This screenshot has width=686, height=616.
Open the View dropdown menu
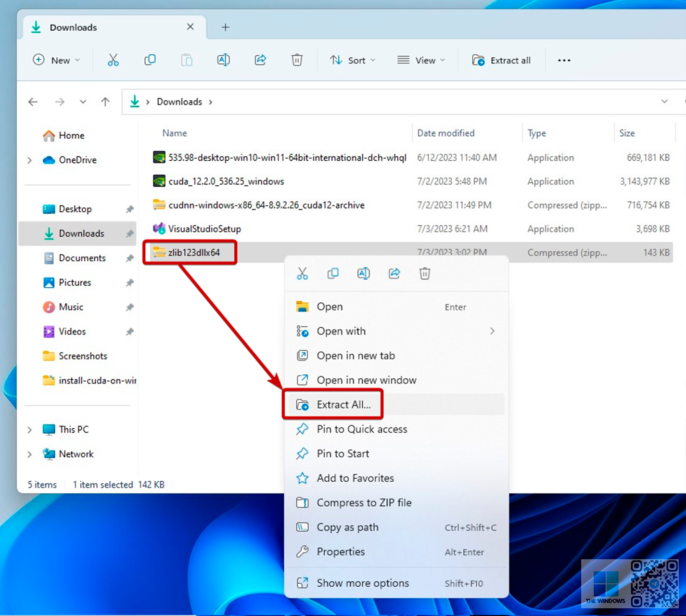click(x=421, y=60)
